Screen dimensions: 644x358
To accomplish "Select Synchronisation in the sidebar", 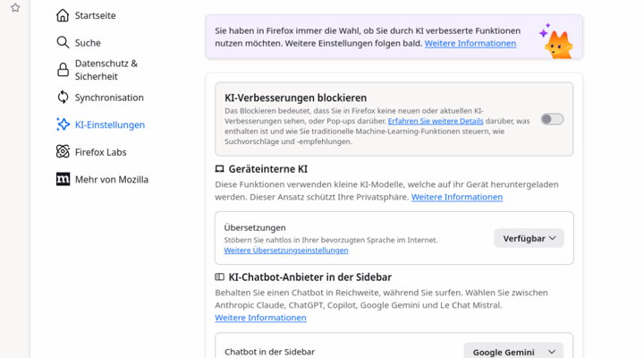I will pyautogui.click(x=109, y=98).
